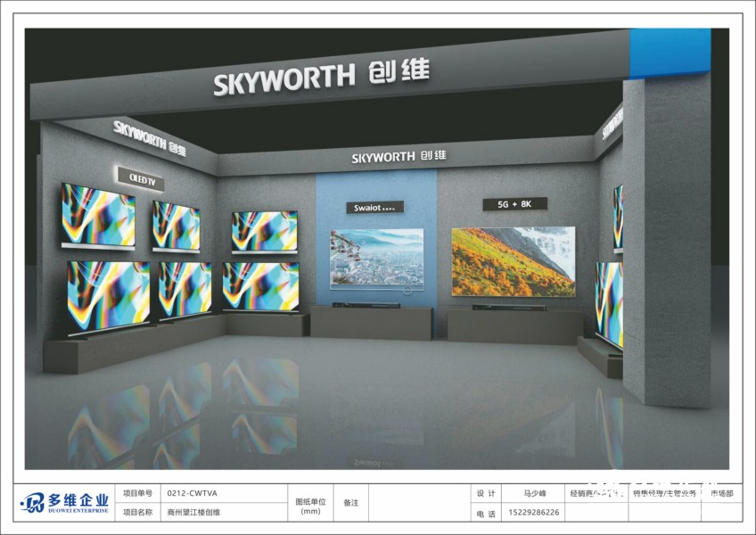This screenshot has width=756, height=535.
Task: Click the 设计 label cell
Action: coord(486,493)
